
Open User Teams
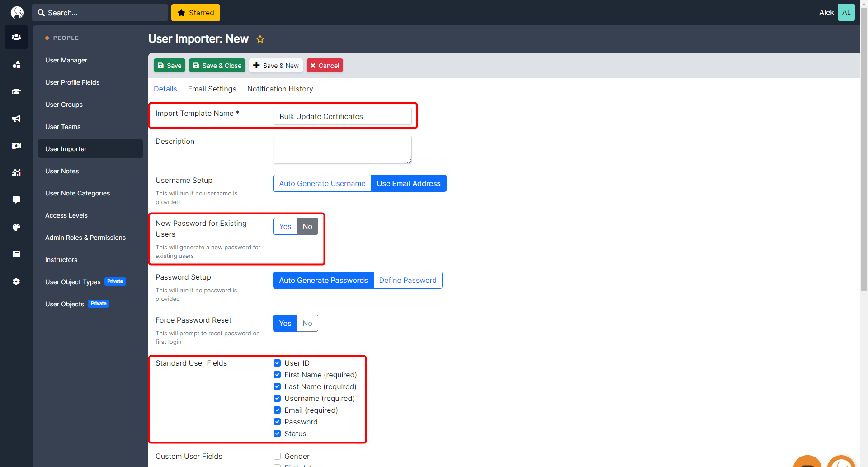pos(90,127)
